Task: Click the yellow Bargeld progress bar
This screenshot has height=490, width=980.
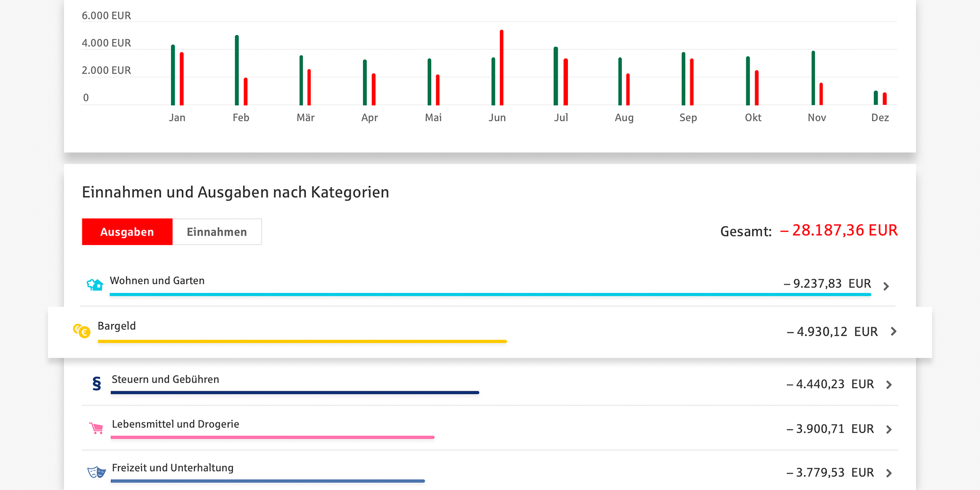Action: tap(302, 342)
